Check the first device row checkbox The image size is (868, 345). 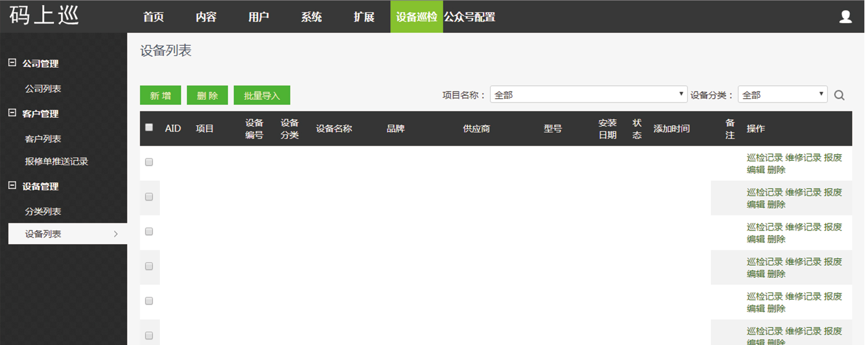[x=149, y=162]
